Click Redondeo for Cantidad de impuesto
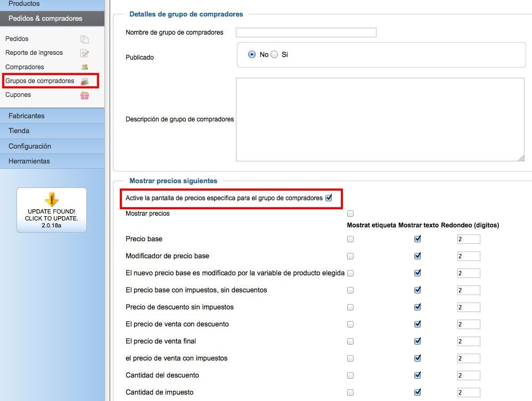The image size is (532, 401). coord(469,392)
